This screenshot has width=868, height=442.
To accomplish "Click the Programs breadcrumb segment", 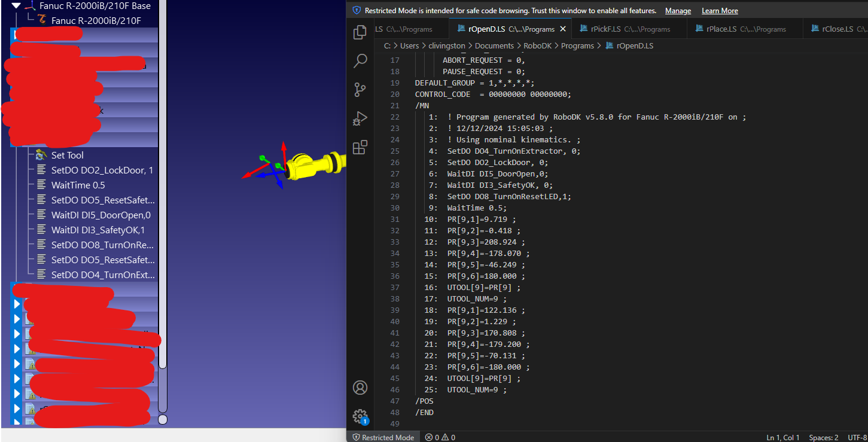I will point(577,45).
